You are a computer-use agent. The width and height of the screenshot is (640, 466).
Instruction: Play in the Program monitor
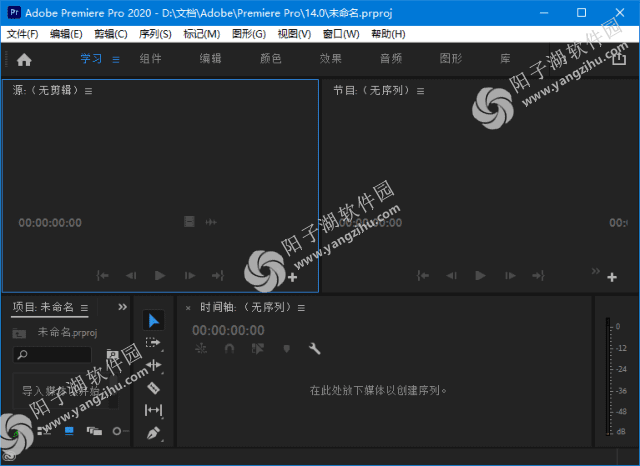[480, 276]
